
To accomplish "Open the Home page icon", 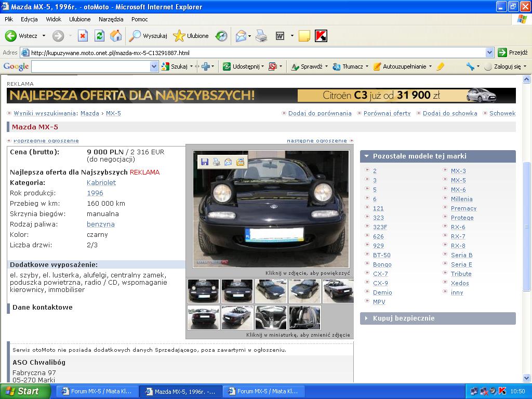I will [x=116, y=36].
